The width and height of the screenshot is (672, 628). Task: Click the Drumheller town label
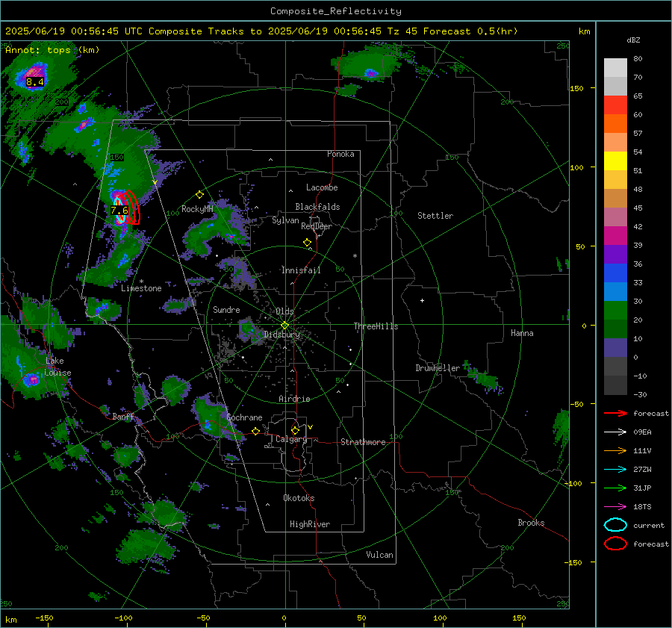click(438, 368)
